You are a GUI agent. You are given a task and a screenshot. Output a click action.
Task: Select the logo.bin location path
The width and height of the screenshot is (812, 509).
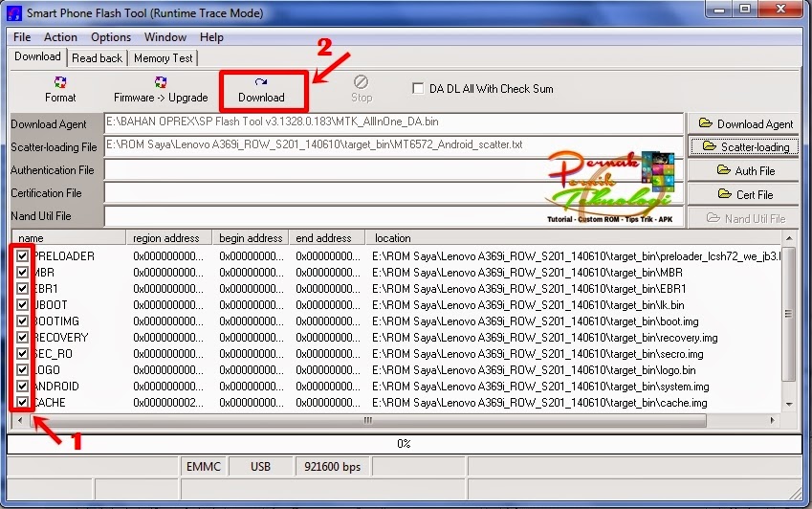[534, 370]
